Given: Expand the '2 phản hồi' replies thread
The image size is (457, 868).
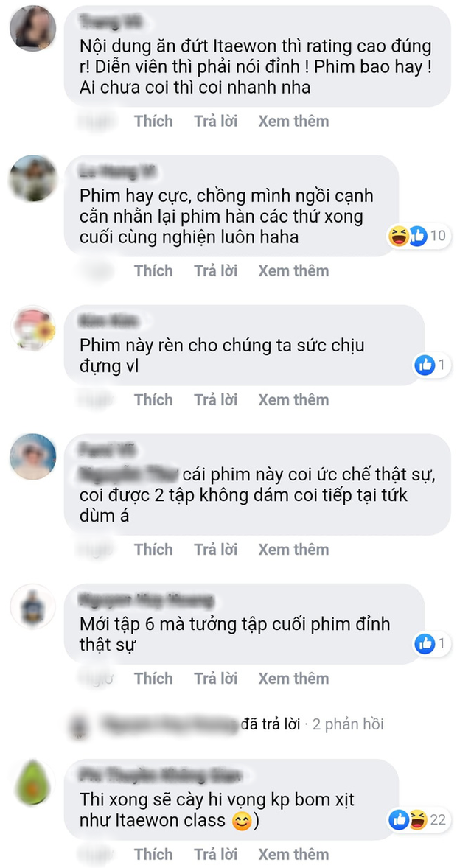Looking at the screenshot, I should point(348,724).
